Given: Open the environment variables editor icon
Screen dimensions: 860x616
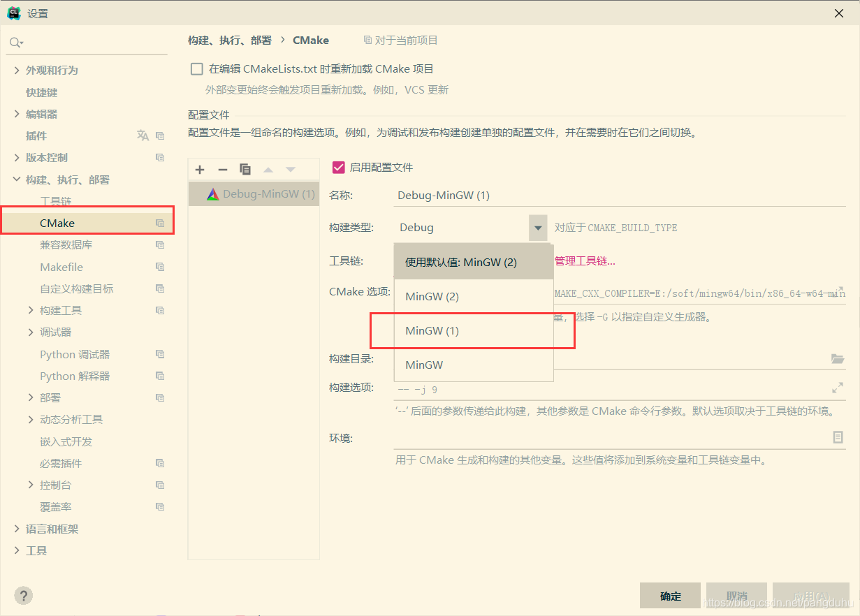Looking at the screenshot, I should (x=838, y=437).
